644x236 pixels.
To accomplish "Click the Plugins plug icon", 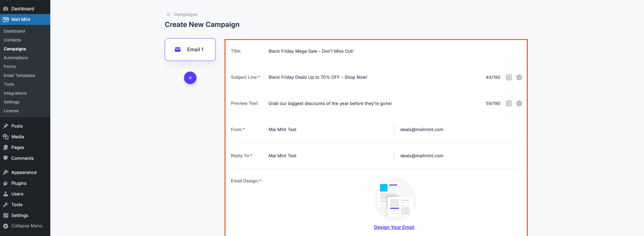I will (6, 183).
